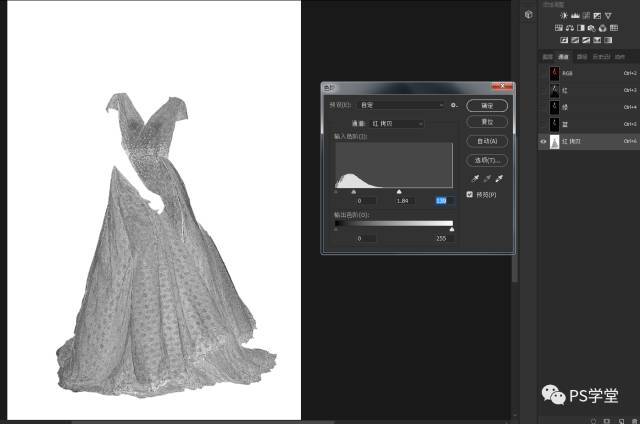Viewport: 640px width, 424px height.
Task: Open the 通道 dropdown showing 红 拷贝
Action: point(396,123)
